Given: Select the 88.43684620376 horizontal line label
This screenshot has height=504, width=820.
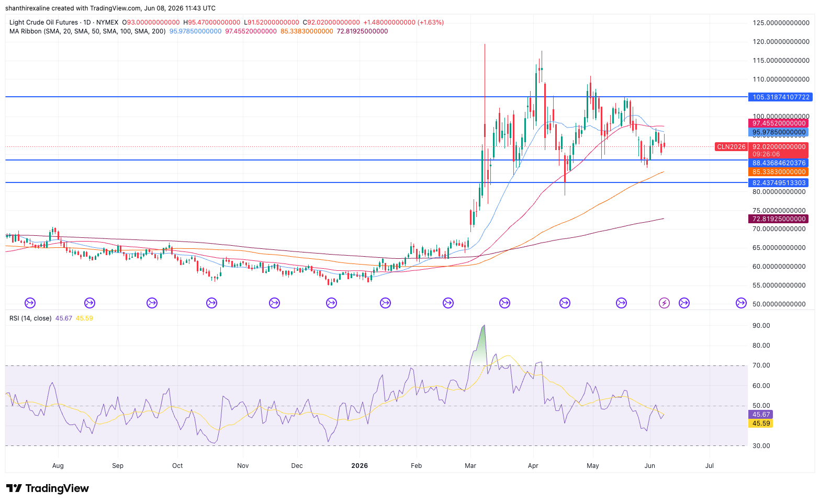Looking at the screenshot, I should click(779, 163).
